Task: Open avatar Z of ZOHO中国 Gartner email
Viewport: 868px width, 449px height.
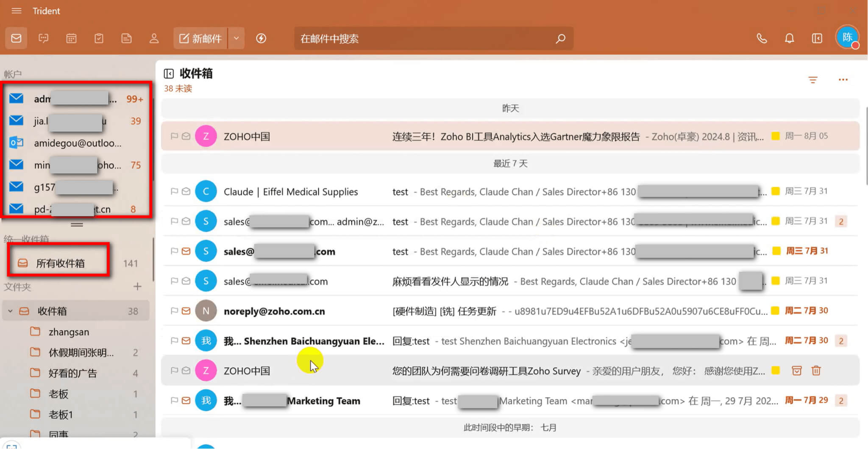Action: 206,136
